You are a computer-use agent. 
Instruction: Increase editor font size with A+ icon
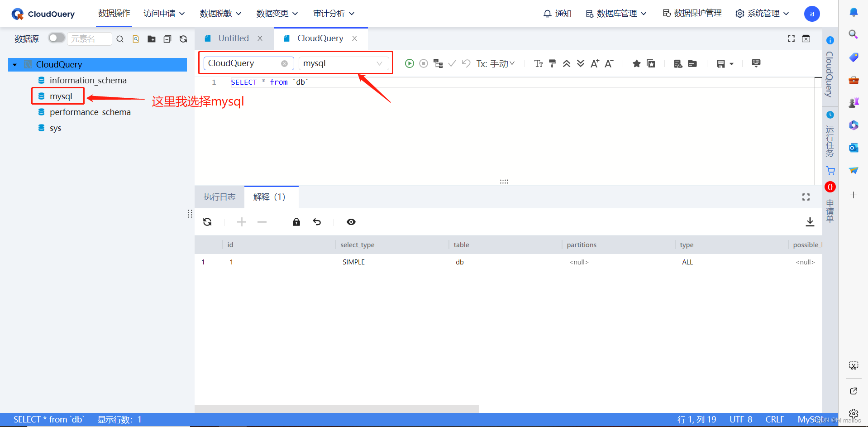coord(595,63)
